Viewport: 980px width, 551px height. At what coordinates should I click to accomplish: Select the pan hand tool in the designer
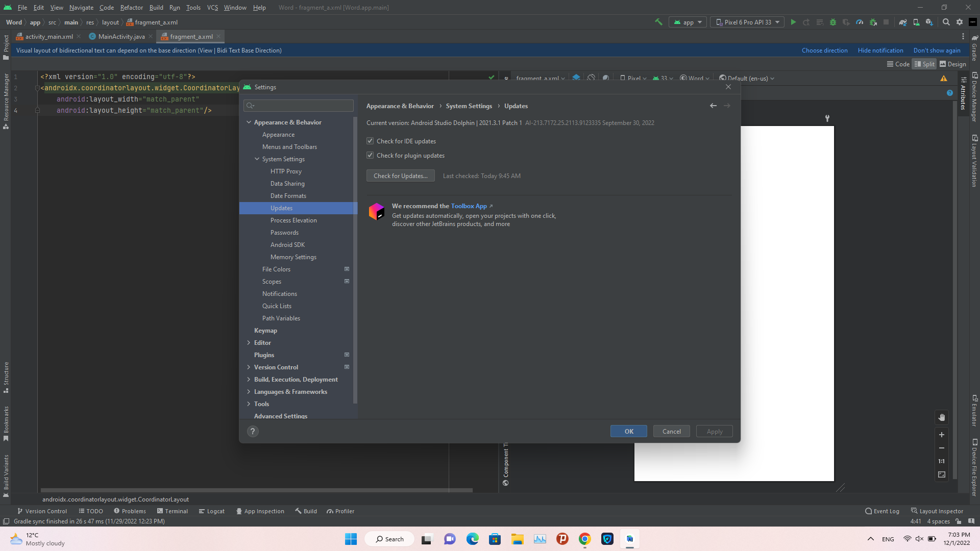point(942,417)
